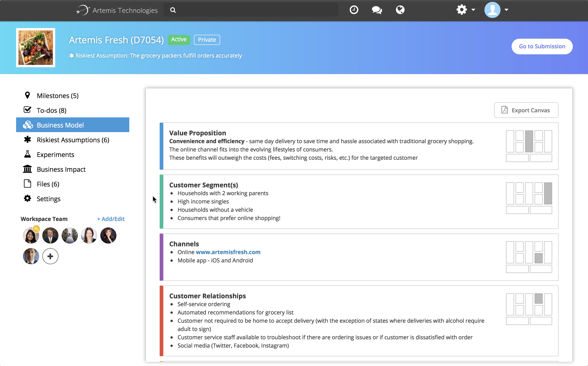
Task: Click the sidebar Settings gear icon
Action: point(27,198)
